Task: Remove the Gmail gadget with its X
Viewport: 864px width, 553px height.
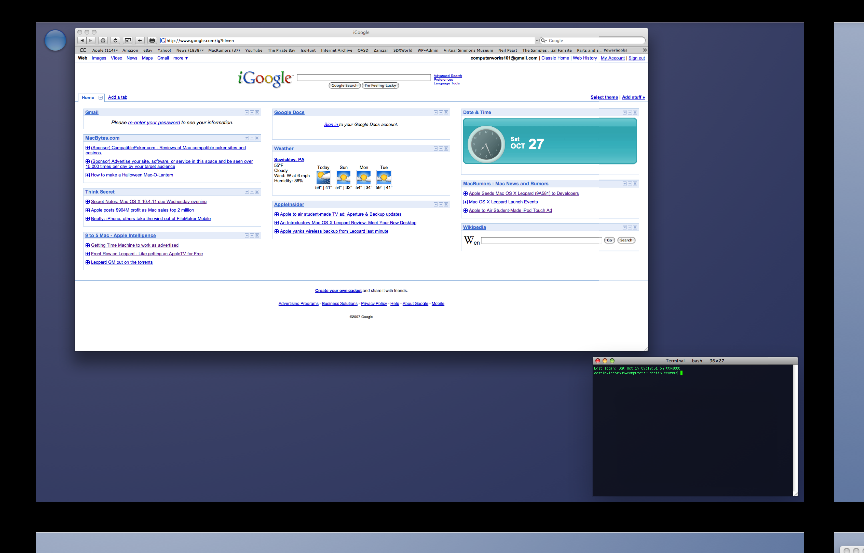Action: point(257,112)
